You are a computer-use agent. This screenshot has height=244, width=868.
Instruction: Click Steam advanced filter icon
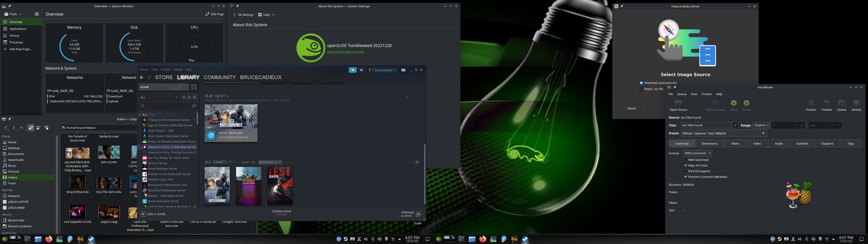point(193,106)
